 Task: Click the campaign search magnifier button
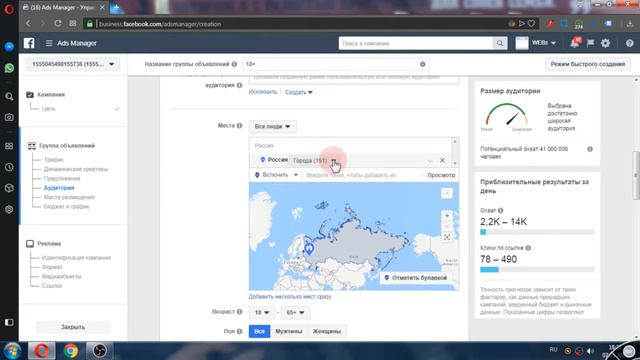(500, 43)
